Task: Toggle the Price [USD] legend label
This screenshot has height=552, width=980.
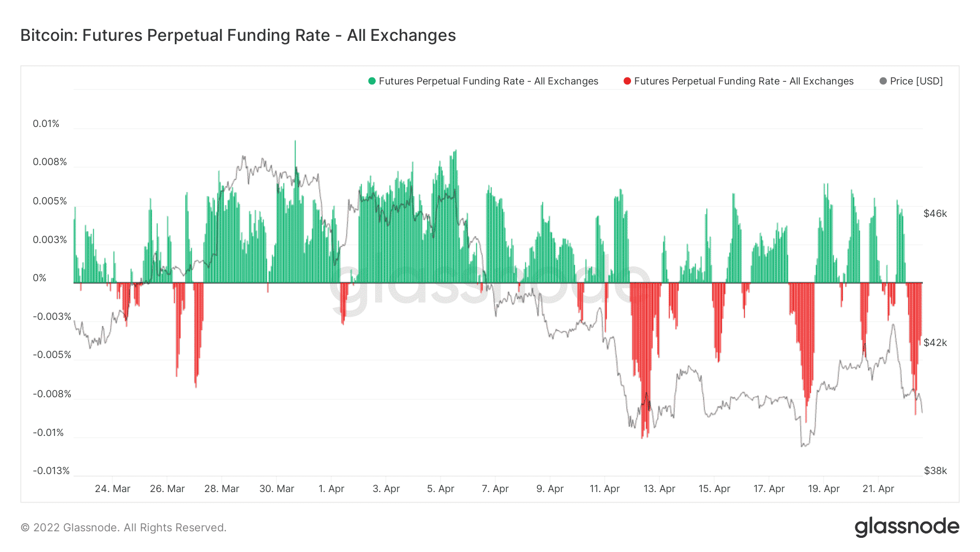Action: point(916,81)
